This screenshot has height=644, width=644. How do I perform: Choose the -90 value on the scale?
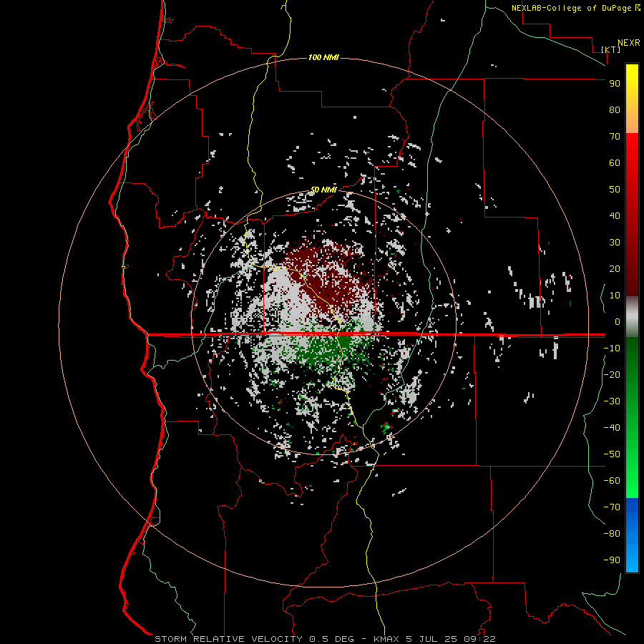[x=612, y=560]
